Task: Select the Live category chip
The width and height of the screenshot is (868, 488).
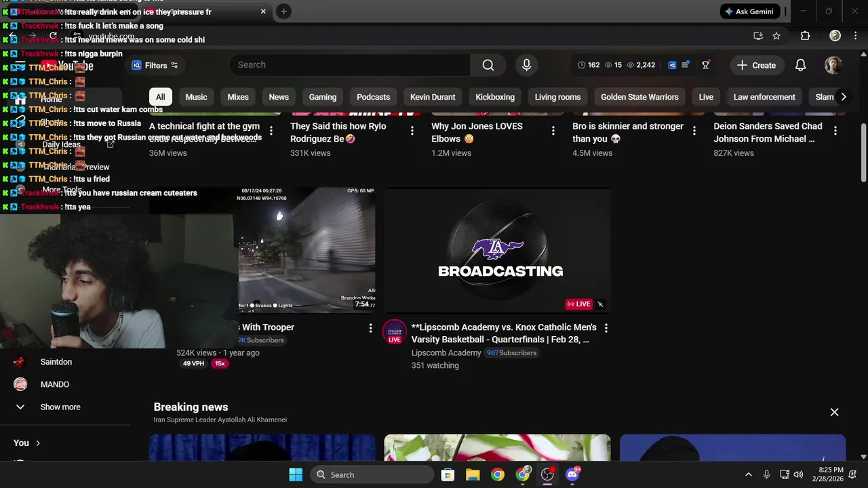Action: [x=706, y=97]
